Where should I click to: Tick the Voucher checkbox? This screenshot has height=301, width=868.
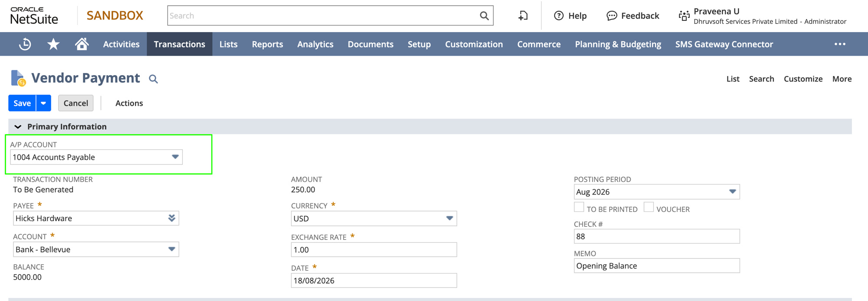point(648,207)
